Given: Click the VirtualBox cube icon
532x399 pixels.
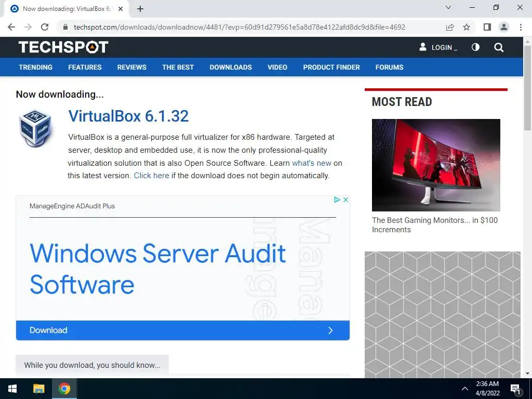Looking at the screenshot, I should point(35,128).
